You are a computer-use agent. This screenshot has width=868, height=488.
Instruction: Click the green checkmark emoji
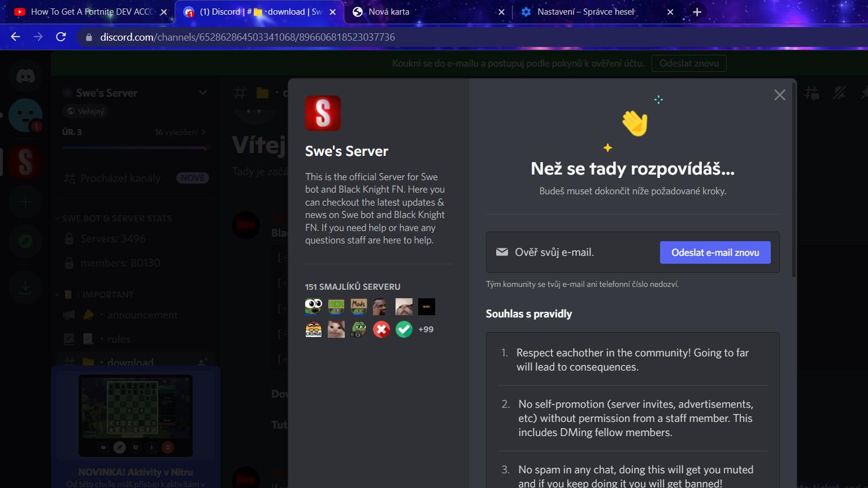click(x=403, y=329)
